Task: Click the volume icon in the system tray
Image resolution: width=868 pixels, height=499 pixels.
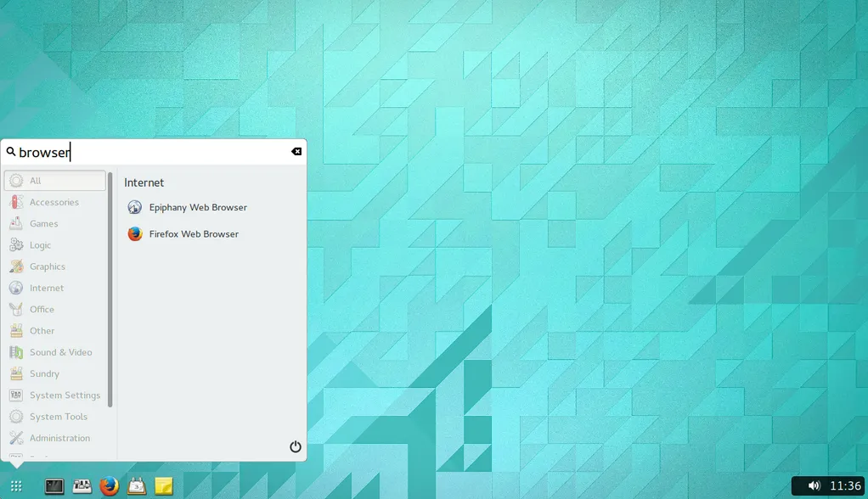Action: pos(813,485)
